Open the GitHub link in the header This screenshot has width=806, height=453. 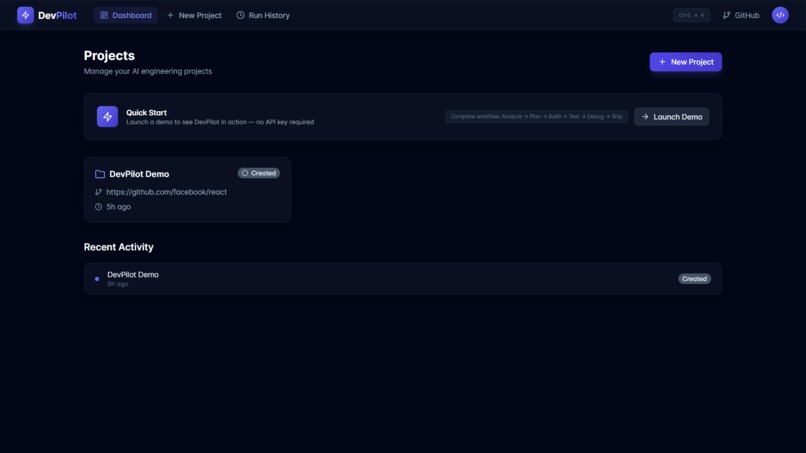tap(741, 15)
